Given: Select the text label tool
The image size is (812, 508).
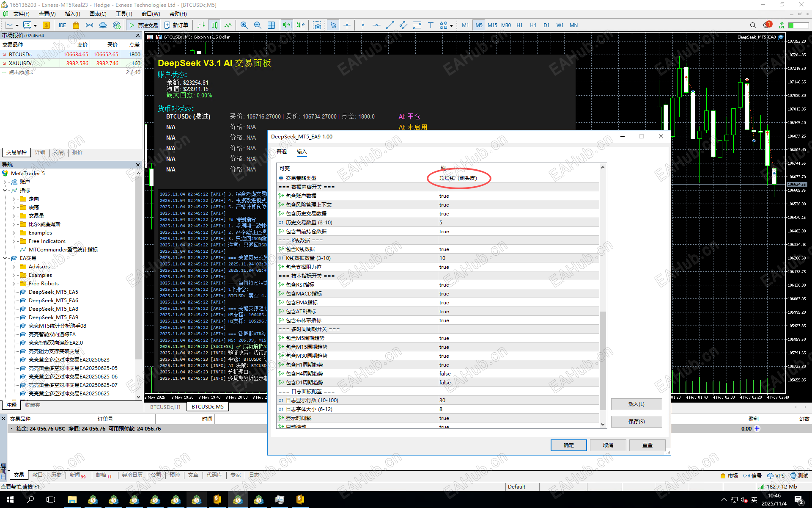Looking at the screenshot, I should (431, 25).
